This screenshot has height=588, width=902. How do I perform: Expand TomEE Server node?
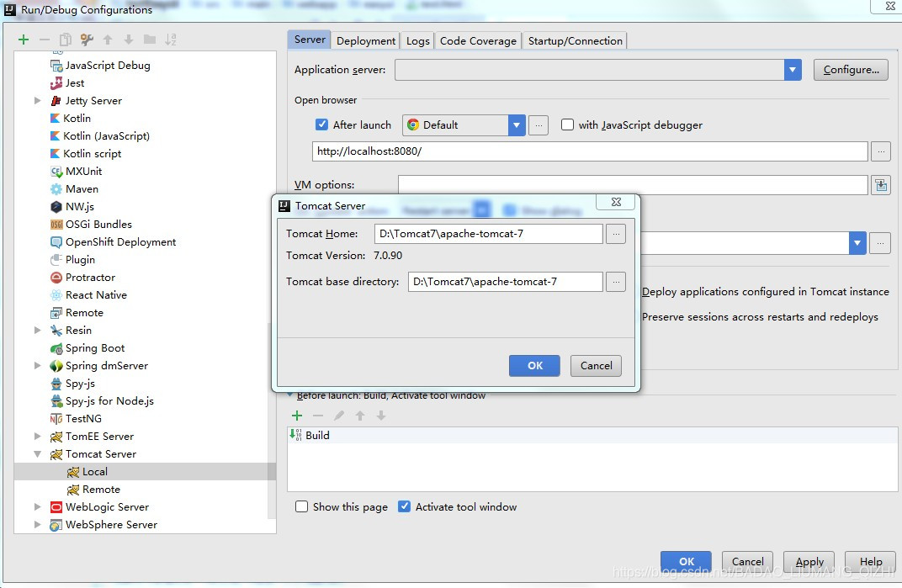37,436
